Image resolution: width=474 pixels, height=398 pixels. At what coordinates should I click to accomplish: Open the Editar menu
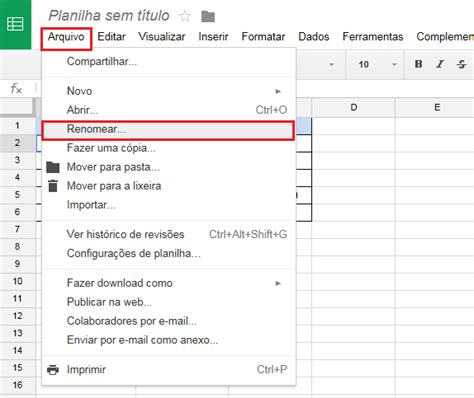pos(111,37)
